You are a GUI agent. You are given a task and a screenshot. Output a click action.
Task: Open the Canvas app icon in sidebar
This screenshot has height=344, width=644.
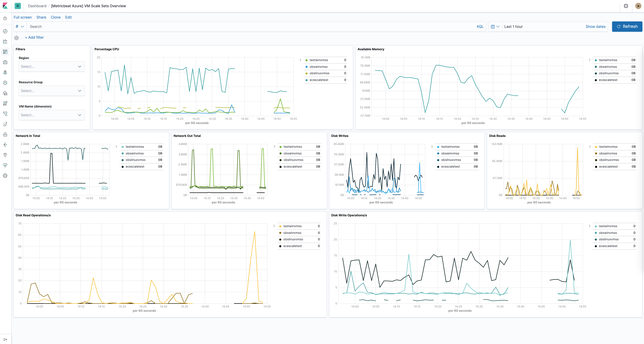5,62
